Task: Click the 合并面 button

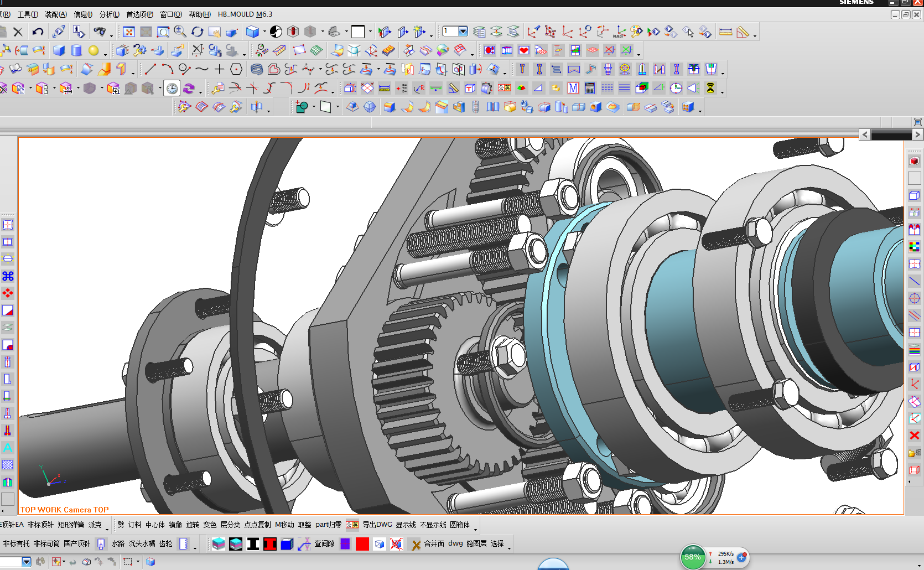Action: click(x=434, y=544)
